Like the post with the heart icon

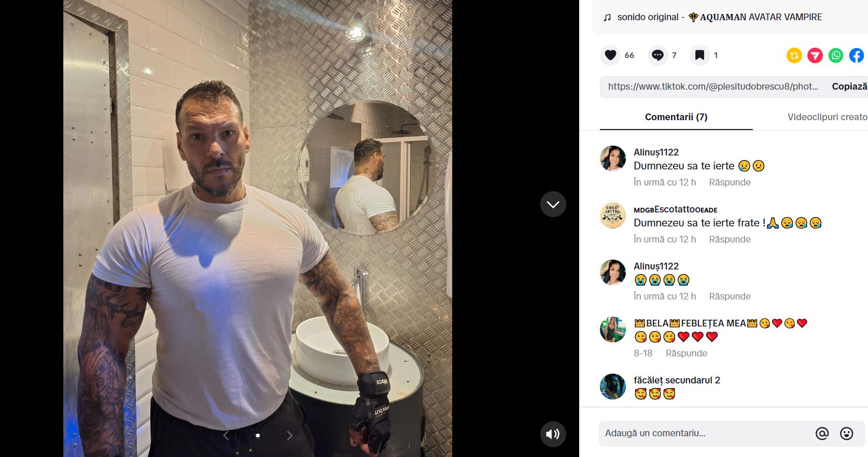(x=610, y=55)
